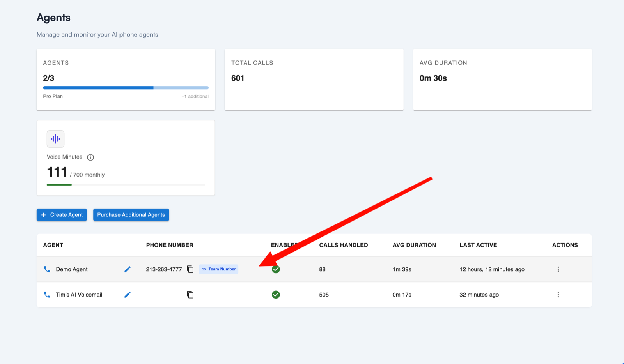
Task: Edit Tim's AI Voicemail with pencil icon
Action: point(128,295)
